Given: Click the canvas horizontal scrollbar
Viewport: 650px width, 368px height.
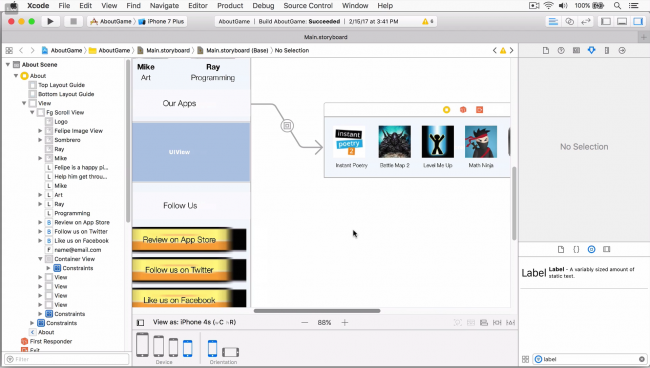Looking at the screenshot, I should click(x=317, y=311).
